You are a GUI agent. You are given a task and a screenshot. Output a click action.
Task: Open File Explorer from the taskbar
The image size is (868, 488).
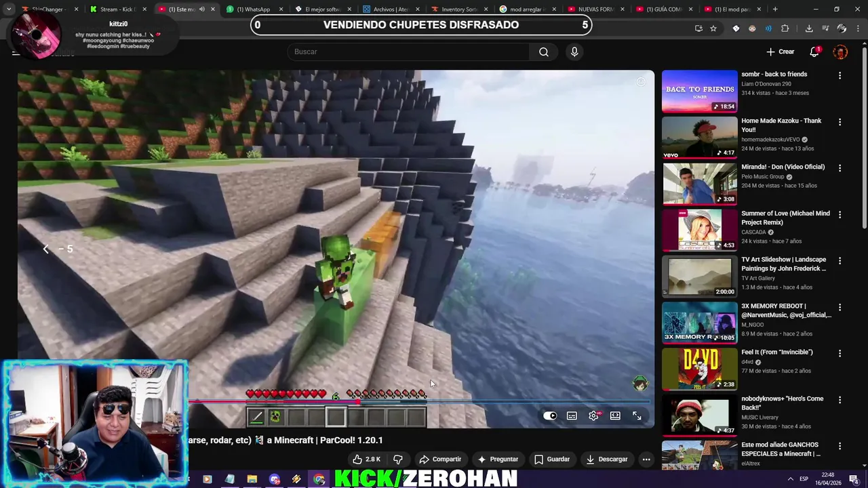(252, 479)
